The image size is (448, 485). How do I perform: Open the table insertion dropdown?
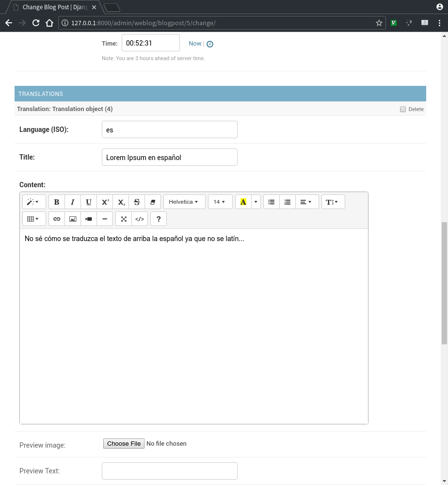(33, 219)
